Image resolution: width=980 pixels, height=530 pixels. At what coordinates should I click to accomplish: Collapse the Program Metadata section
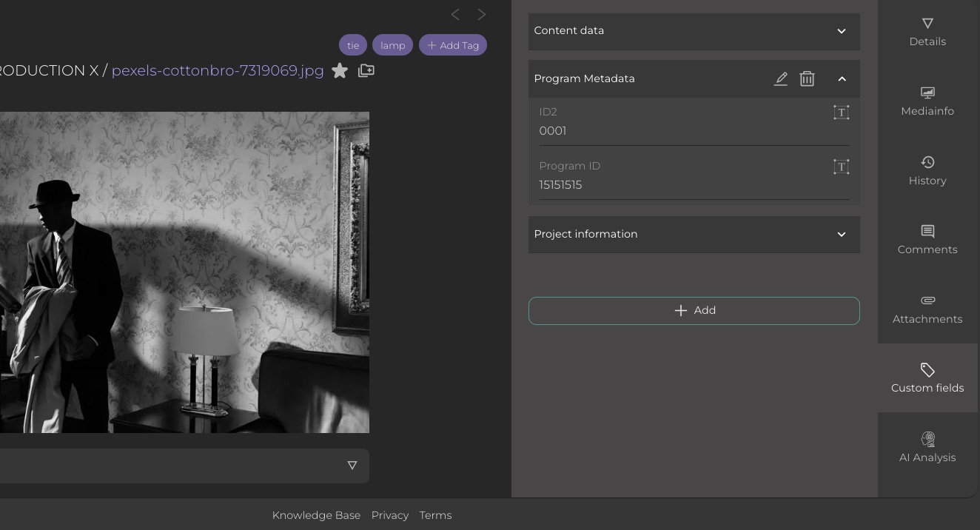842,78
